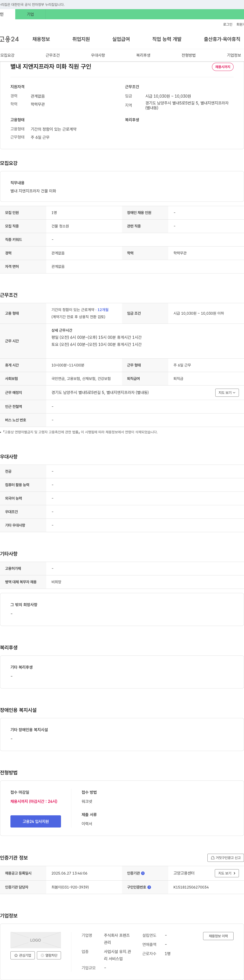Jump to the 근무조건 section tab
Image resolution: width=244 pixels, height=980 pixels.
[x=53, y=55]
